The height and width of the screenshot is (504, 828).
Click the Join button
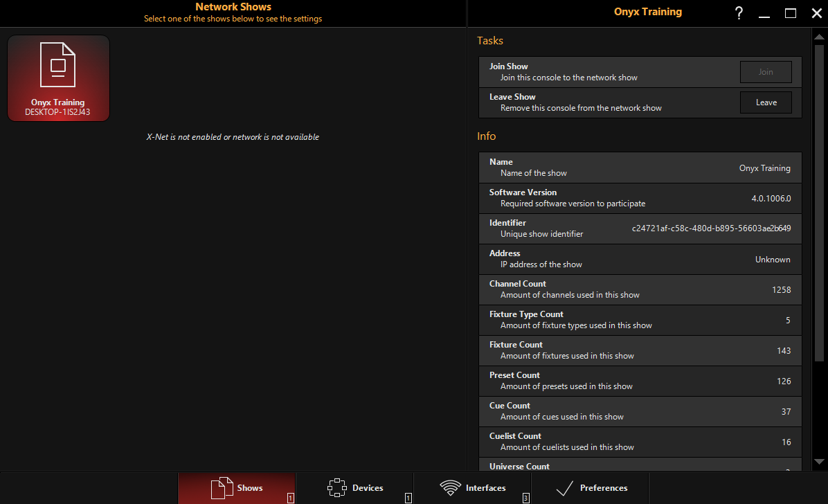click(766, 72)
